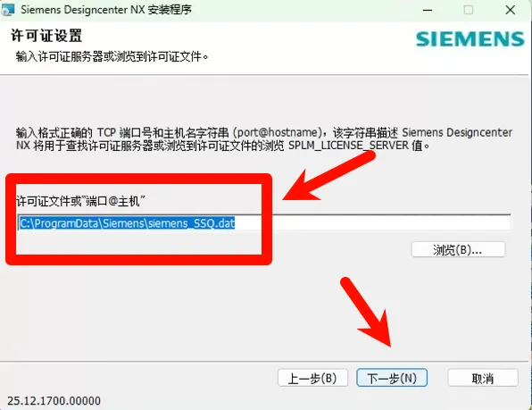Click version number 25.12.1700.00000
The width and height of the screenshot is (532, 410).
[x=54, y=401]
